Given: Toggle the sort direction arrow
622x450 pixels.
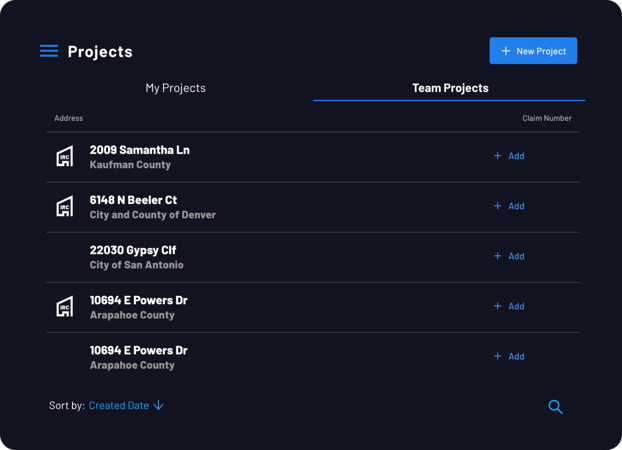Looking at the screenshot, I should click(158, 405).
